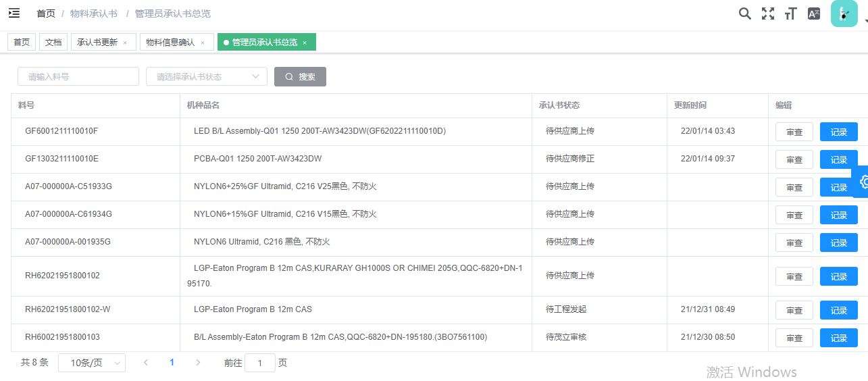Toggle the sidebar hamburger menu icon
Image resolution: width=868 pixels, height=381 pixels.
(x=14, y=13)
